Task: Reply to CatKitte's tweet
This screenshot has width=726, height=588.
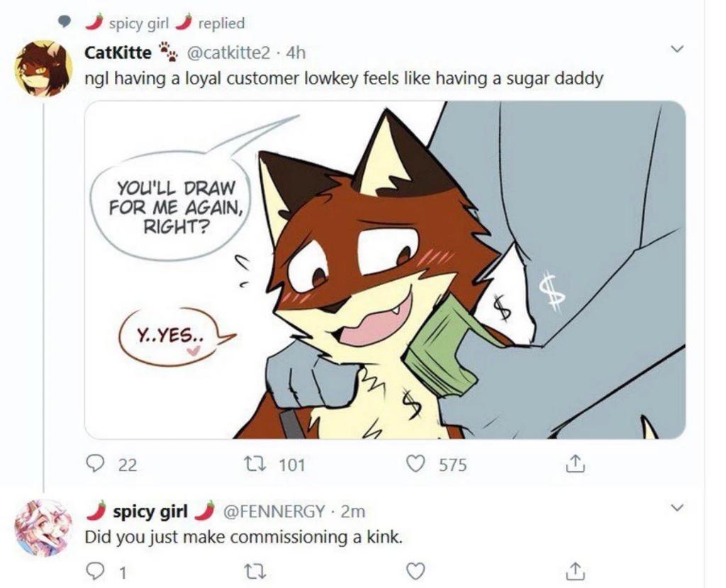Action: [95, 464]
